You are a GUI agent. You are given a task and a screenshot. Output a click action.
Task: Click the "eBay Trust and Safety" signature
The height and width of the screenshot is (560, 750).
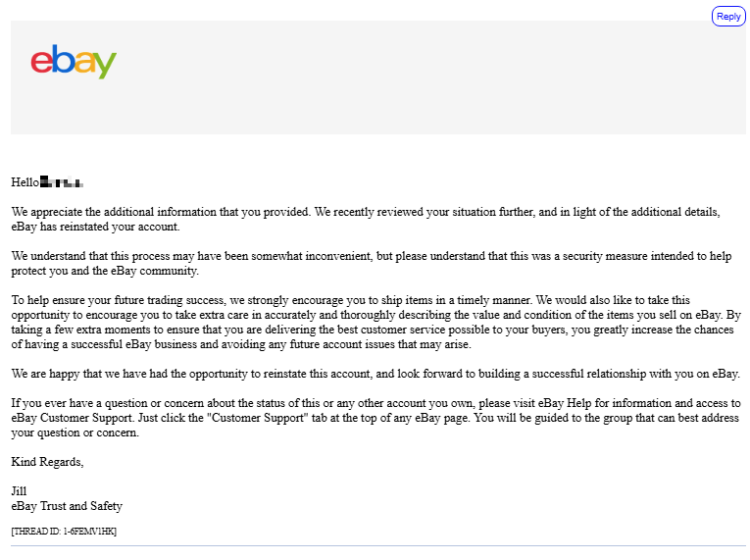(67, 506)
